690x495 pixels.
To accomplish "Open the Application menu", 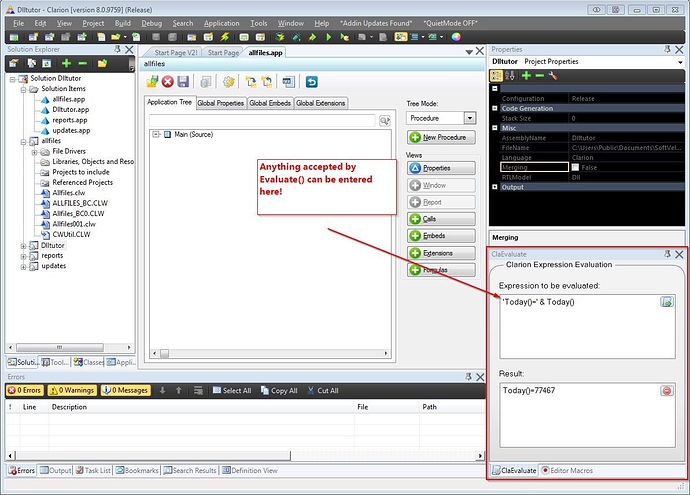I will (x=221, y=23).
